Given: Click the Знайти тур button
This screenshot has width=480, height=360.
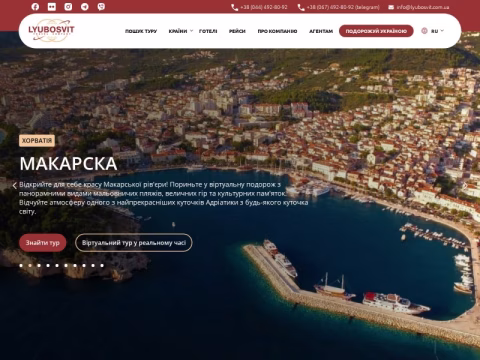Looking at the screenshot, I should pos(43,243).
